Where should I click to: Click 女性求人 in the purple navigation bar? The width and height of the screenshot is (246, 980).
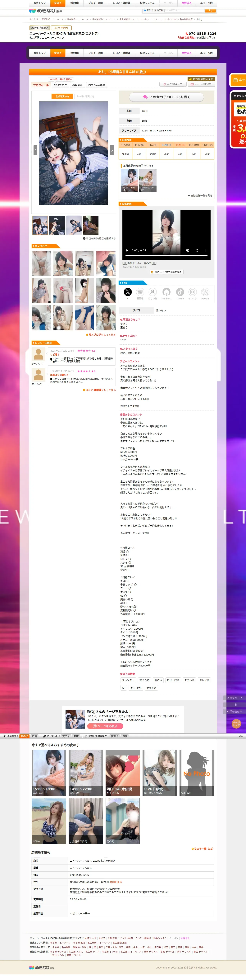point(187,53)
